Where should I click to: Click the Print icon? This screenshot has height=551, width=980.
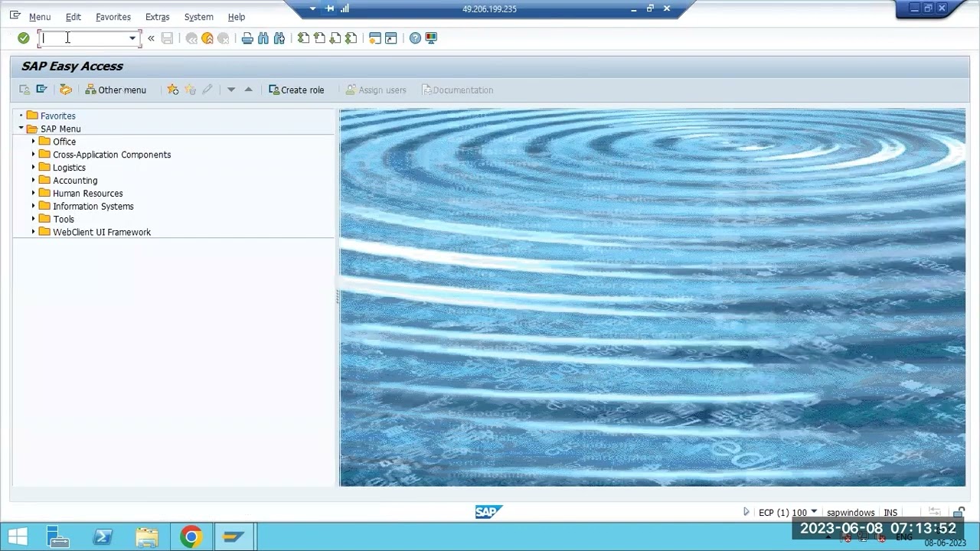247,38
